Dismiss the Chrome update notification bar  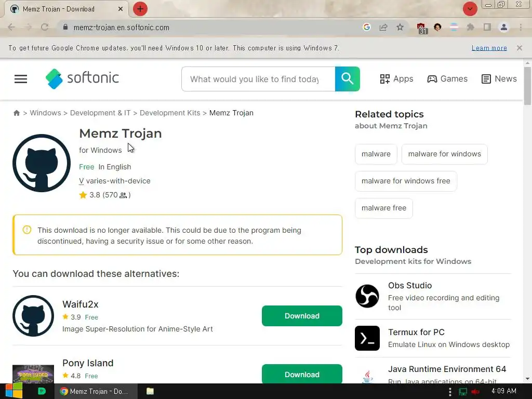click(x=520, y=48)
